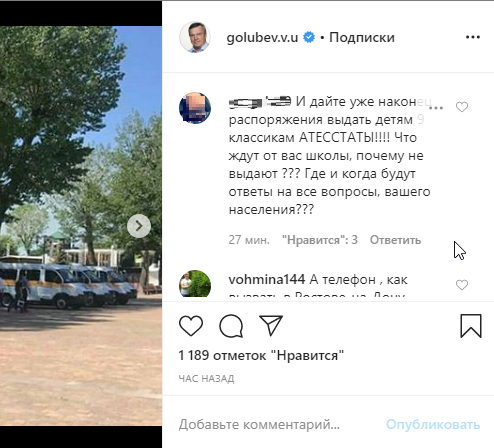This screenshot has height=448, width=494.
Task: View likes on the first comment
Action: [320, 240]
